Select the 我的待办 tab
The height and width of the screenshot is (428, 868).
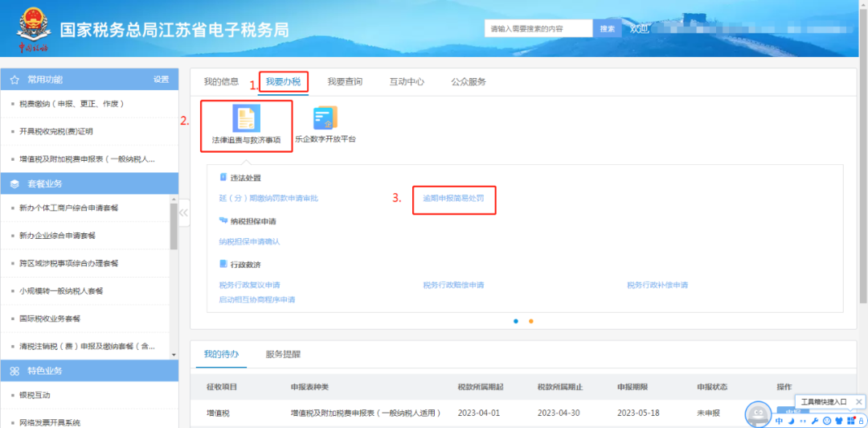click(x=221, y=354)
